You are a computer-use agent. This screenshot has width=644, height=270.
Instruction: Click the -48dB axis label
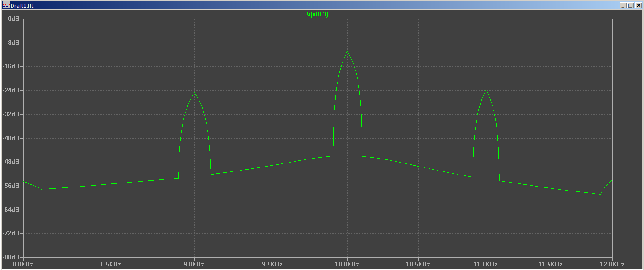(12, 162)
